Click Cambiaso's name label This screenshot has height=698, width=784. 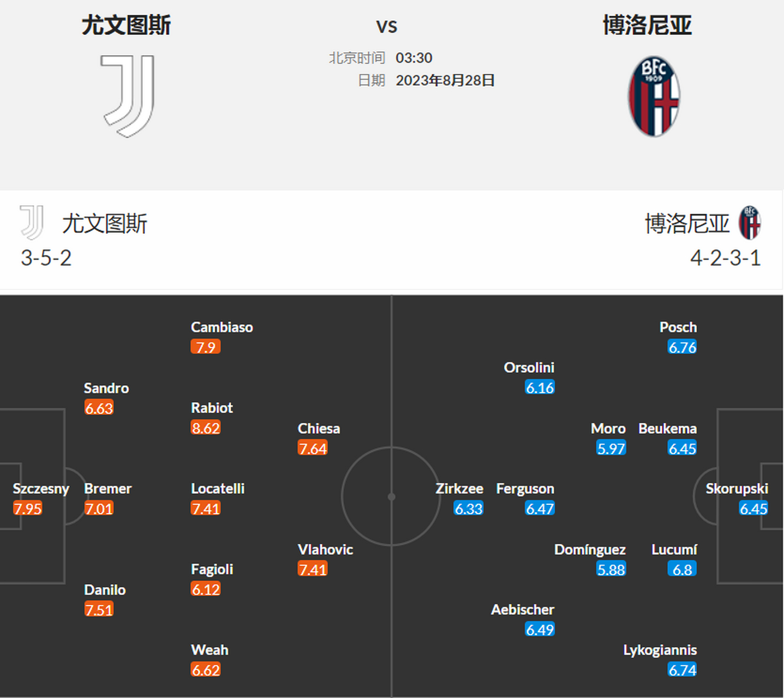pyautogui.click(x=222, y=327)
